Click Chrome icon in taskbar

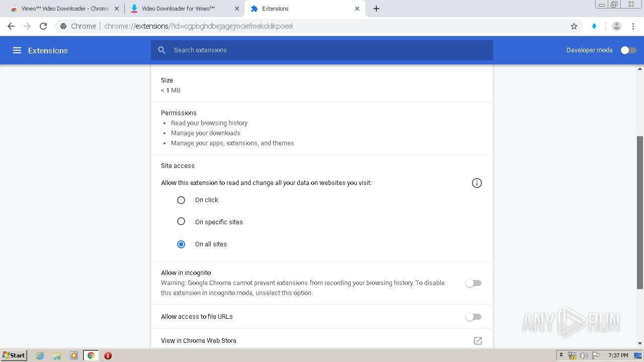[x=91, y=355]
